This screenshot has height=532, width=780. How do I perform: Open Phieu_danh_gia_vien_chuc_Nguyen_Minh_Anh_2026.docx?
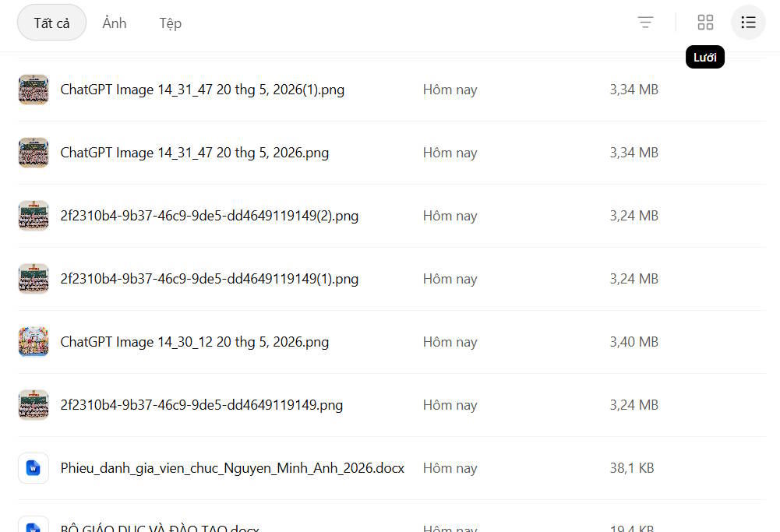click(232, 468)
